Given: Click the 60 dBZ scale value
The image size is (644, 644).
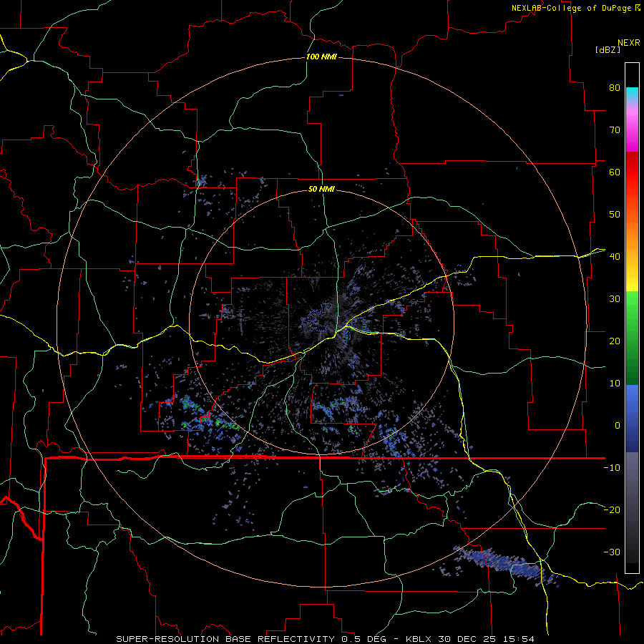Looking at the screenshot, I should [615, 172].
